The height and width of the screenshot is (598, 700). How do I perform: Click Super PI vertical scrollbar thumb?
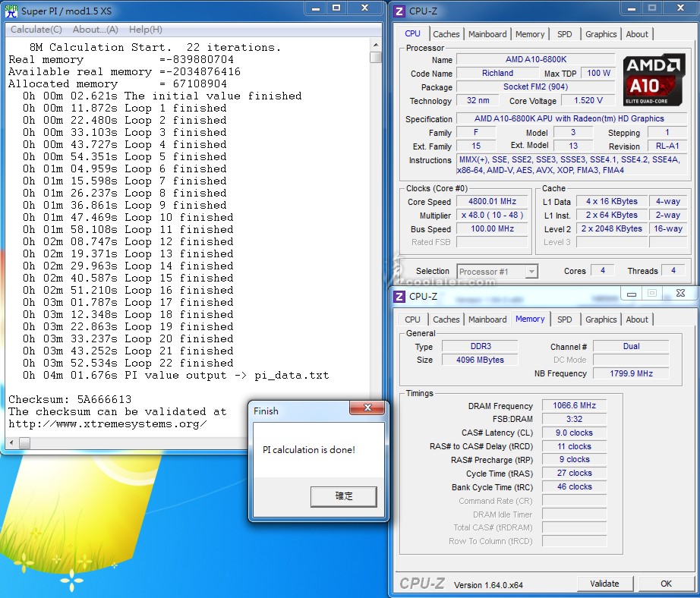click(376, 58)
